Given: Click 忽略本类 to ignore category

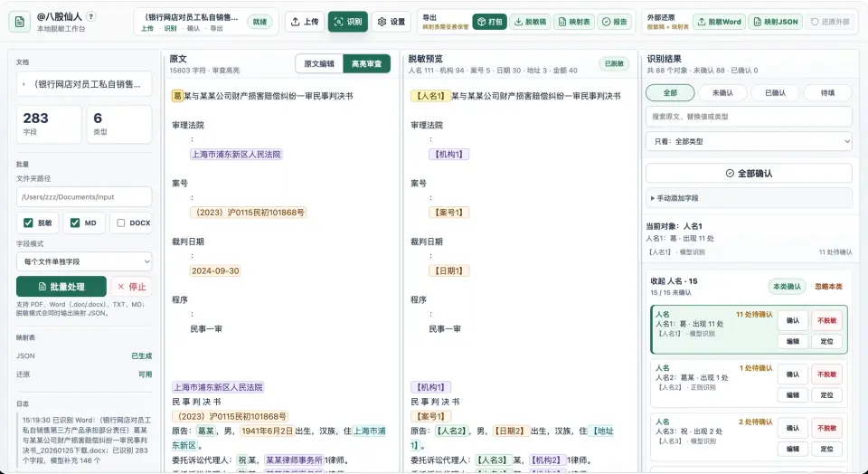Looking at the screenshot, I should [x=828, y=286].
